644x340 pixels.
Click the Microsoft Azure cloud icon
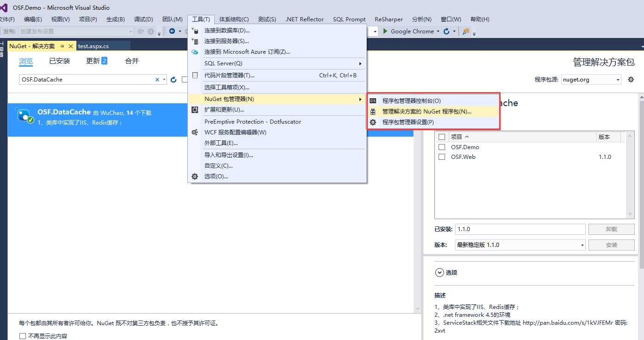tap(195, 52)
